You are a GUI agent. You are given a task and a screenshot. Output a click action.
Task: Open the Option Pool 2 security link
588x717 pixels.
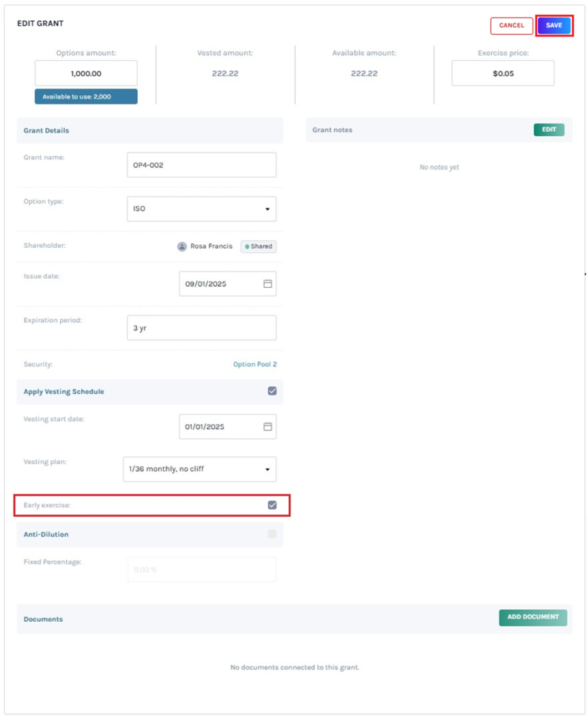click(x=255, y=365)
